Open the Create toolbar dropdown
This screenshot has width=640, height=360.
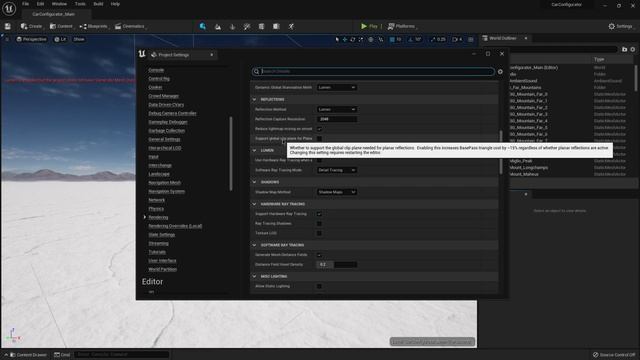click(32, 27)
